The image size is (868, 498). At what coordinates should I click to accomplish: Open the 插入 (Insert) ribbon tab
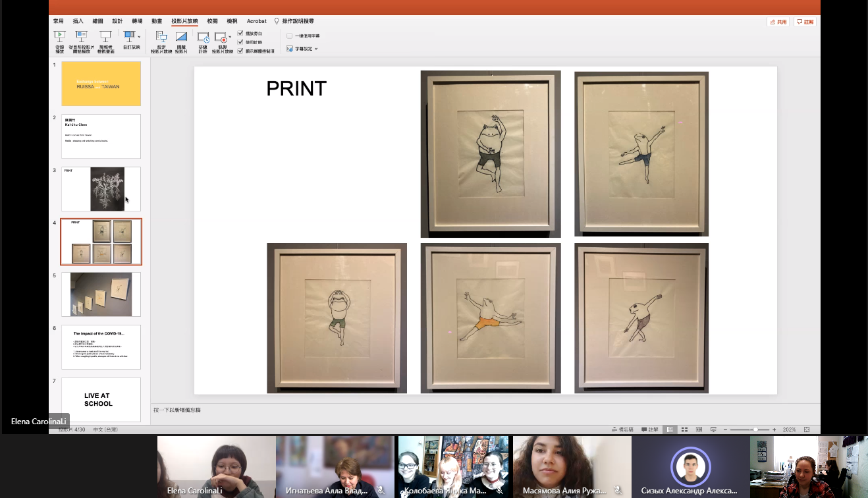pyautogui.click(x=78, y=21)
